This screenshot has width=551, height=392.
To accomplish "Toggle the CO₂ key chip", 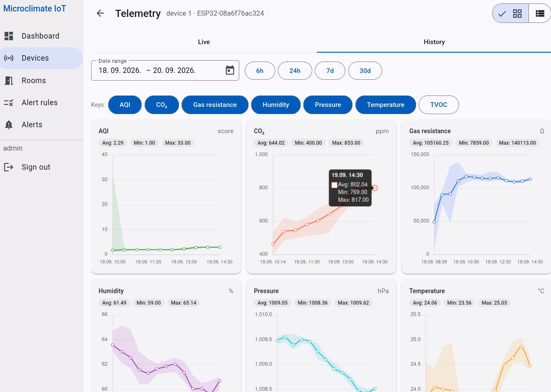I will (x=162, y=105).
